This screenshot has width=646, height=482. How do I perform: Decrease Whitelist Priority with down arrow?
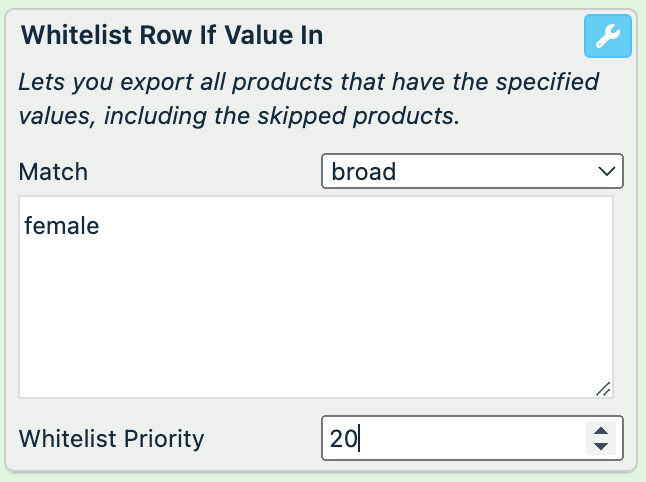click(601, 446)
